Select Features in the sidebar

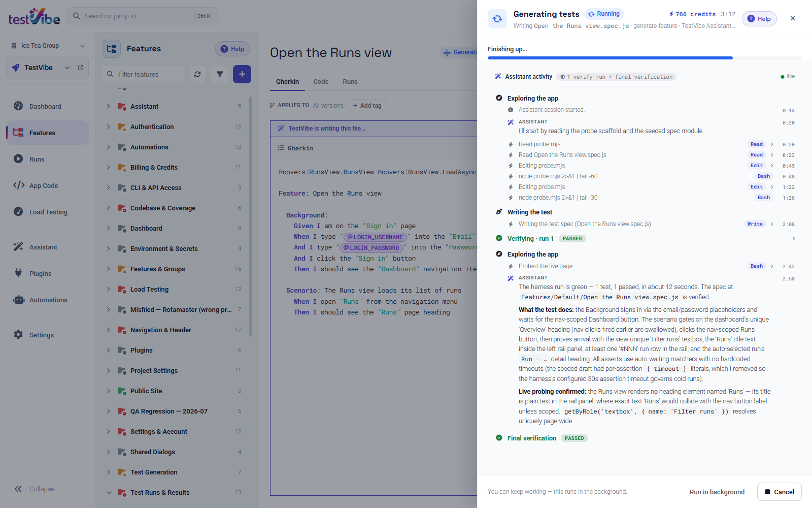point(47,133)
